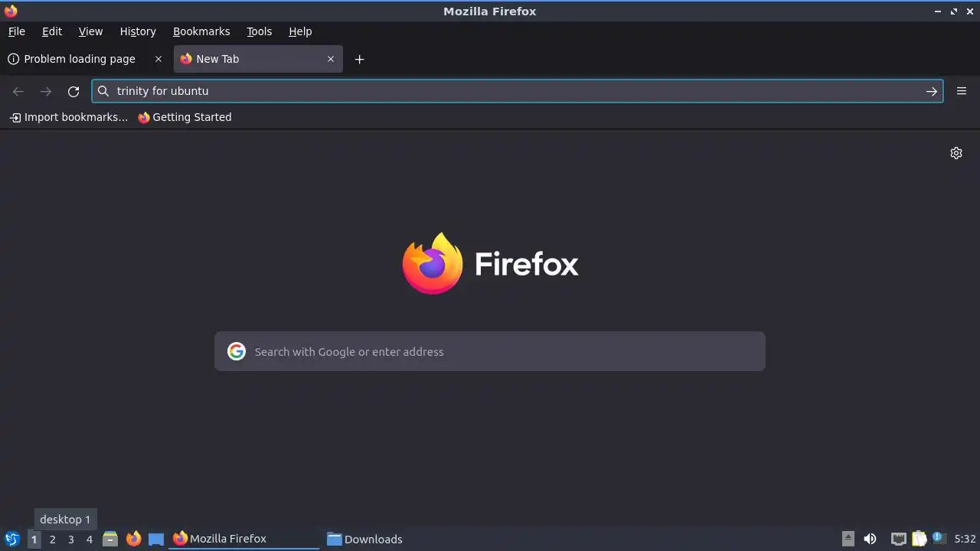Viewport: 980px width, 551px height.
Task: Open the Firefox hamburger application menu
Action: (x=962, y=91)
